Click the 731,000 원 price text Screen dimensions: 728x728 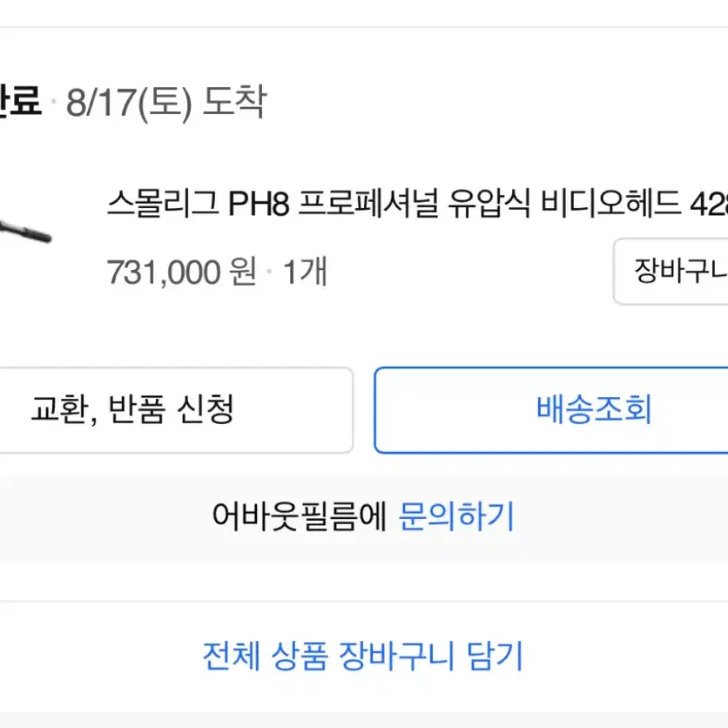(182, 271)
